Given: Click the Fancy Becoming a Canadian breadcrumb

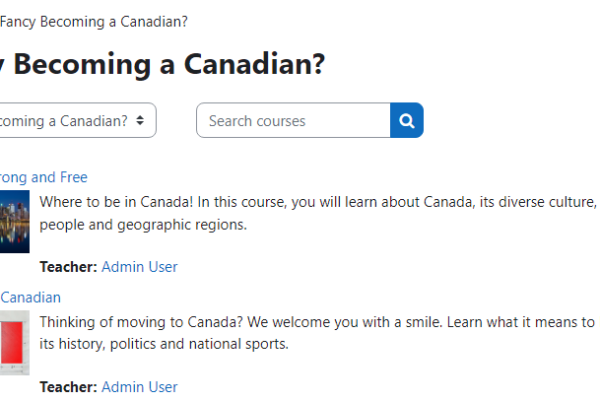Looking at the screenshot, I should point(94,21).
